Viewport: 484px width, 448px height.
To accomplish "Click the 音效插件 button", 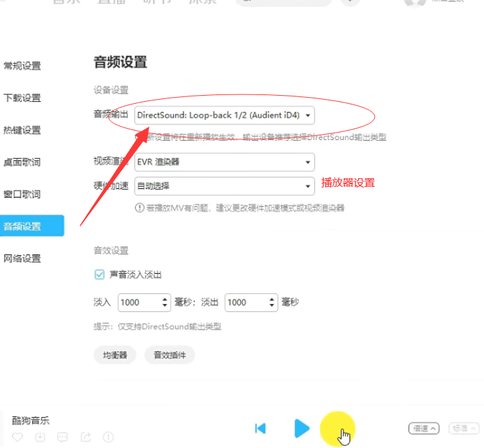I will [x=170, y=356].
